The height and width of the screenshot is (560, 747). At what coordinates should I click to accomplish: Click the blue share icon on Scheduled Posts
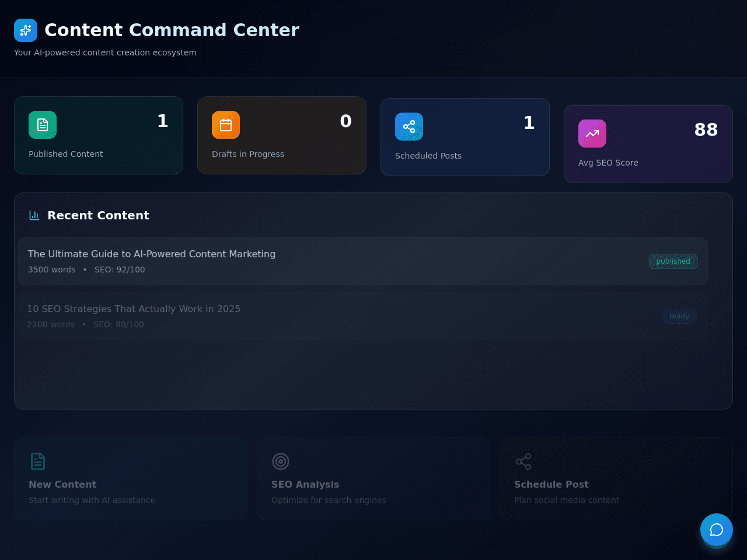pos(409,127)
